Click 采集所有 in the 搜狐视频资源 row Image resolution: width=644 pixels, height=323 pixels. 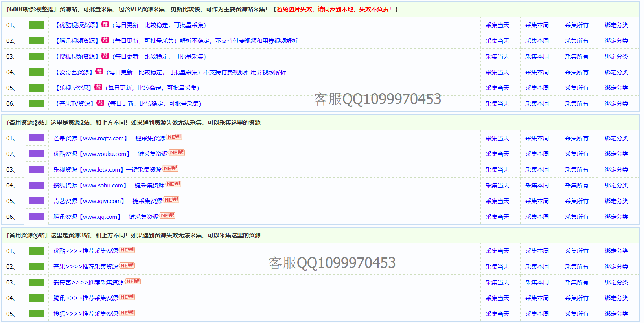pyautogui.click(x=577, y=57)
